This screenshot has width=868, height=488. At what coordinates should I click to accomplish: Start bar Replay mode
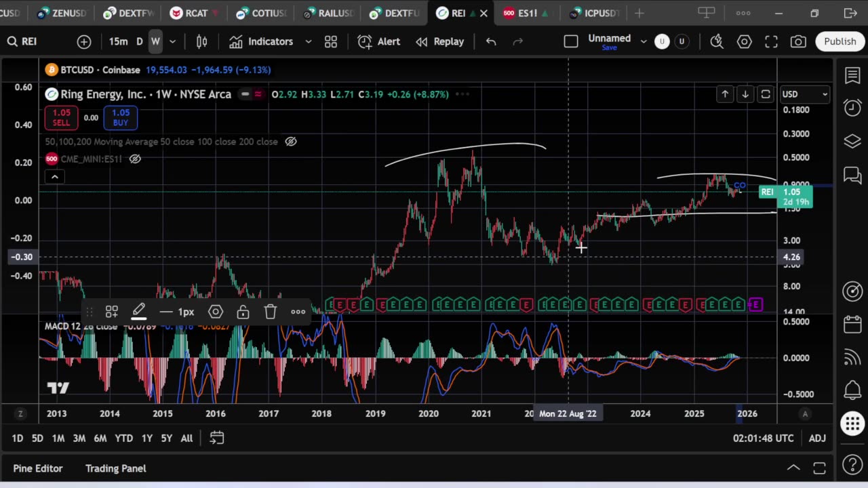coord(440,41)
